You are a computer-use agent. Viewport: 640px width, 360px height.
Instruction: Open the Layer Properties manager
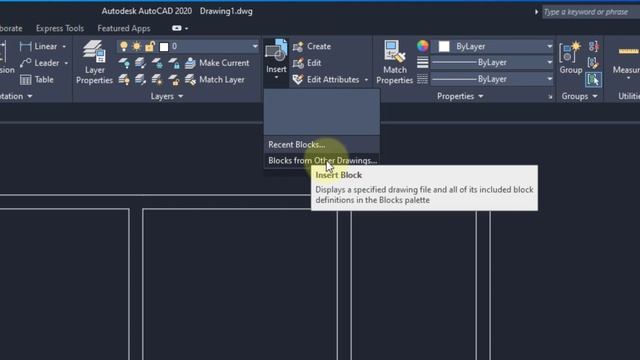click(94, 62)
